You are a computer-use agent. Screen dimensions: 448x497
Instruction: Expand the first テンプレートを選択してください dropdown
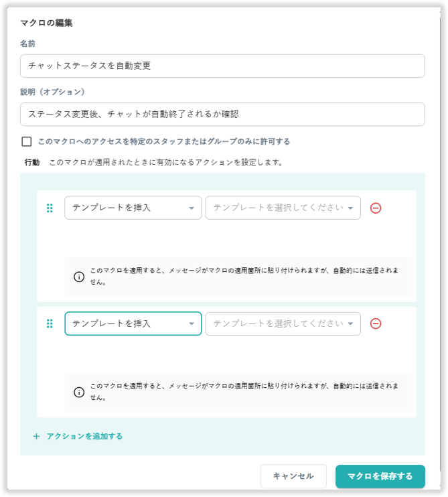pyautogui.click(x=283, y=208)
